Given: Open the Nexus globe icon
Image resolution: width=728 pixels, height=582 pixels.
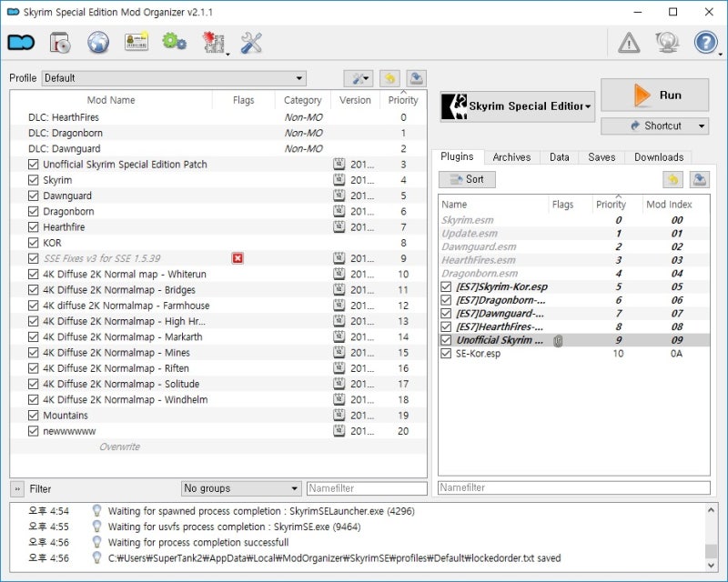Looking at the screenshot, I should click(x=98, y=43).
